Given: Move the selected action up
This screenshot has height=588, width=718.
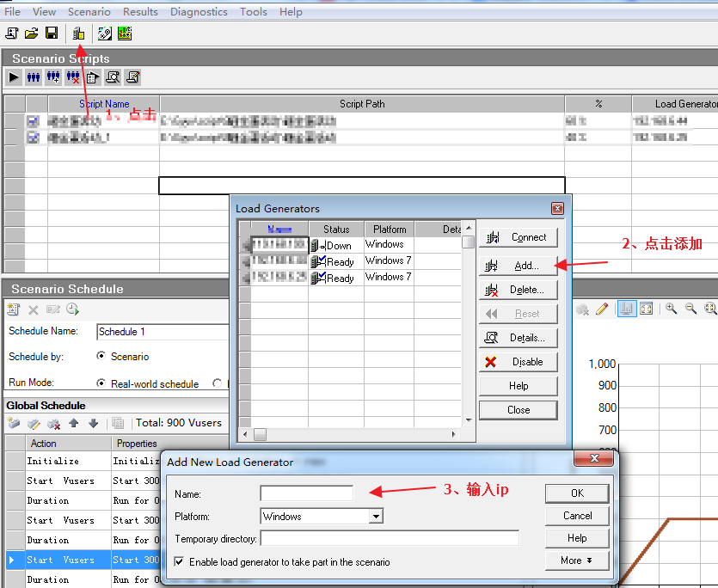Looking at the screenshot, I should (74, 423).
